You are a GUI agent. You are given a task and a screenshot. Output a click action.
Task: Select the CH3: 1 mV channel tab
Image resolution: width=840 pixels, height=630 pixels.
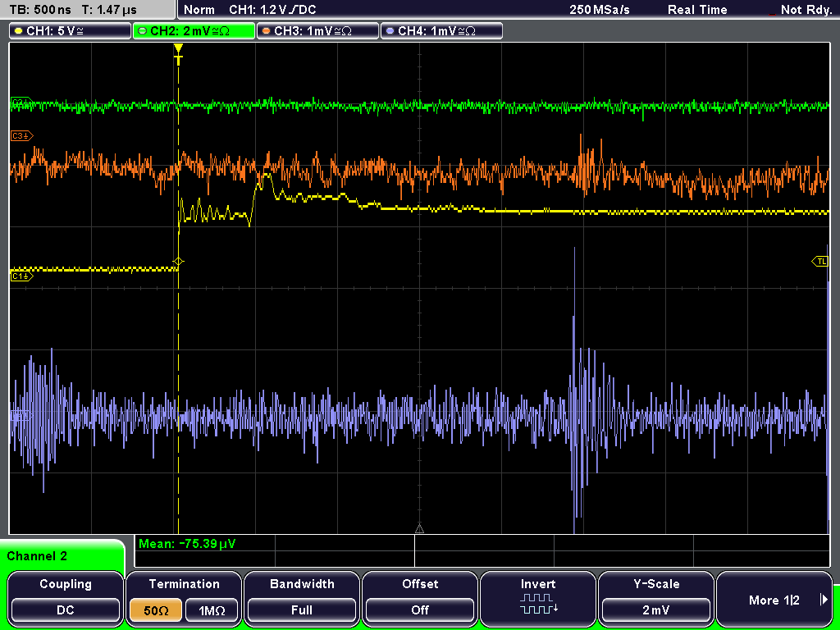317,31
